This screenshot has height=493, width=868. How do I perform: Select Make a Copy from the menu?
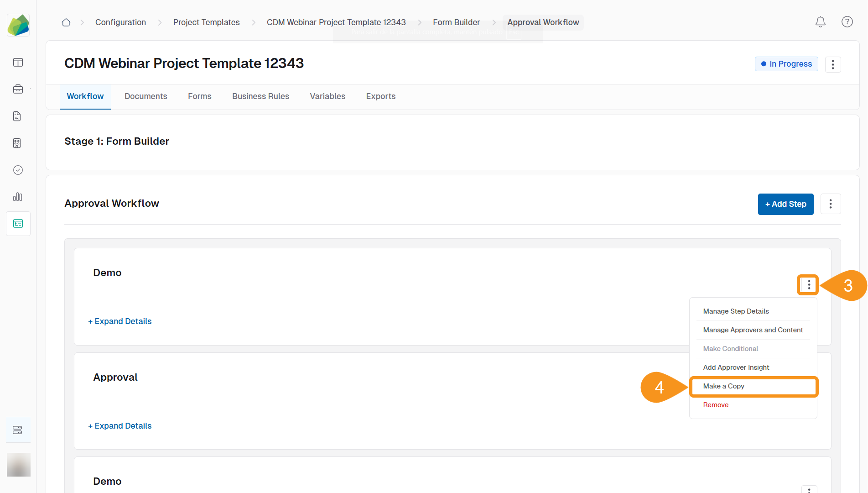coord(723,386)
